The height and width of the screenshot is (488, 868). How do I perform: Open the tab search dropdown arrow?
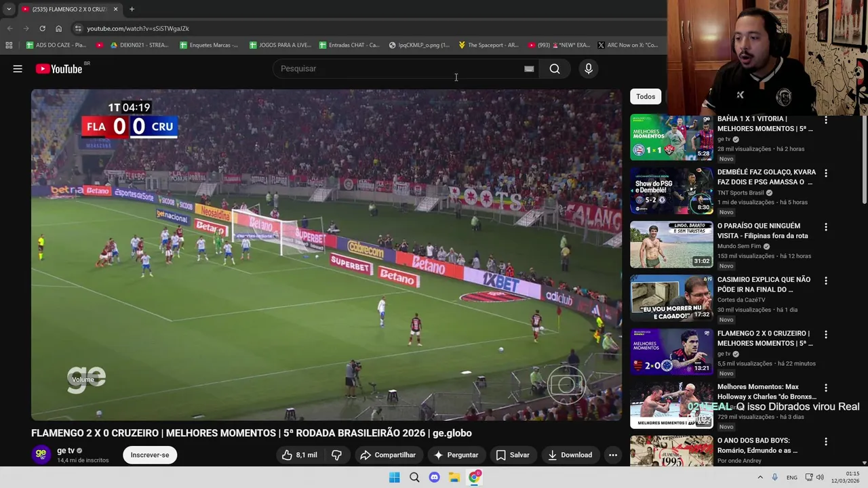(x=9, y=9)
